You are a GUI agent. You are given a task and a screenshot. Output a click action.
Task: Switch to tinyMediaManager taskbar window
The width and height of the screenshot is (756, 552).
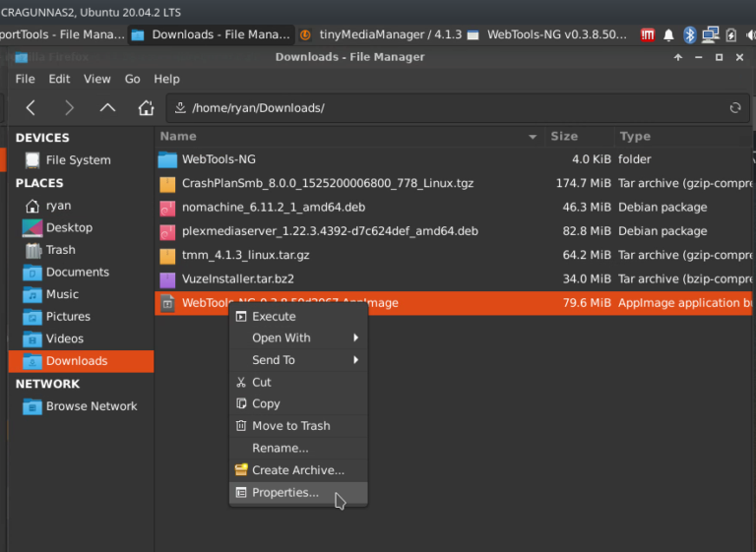pos(381,34)
